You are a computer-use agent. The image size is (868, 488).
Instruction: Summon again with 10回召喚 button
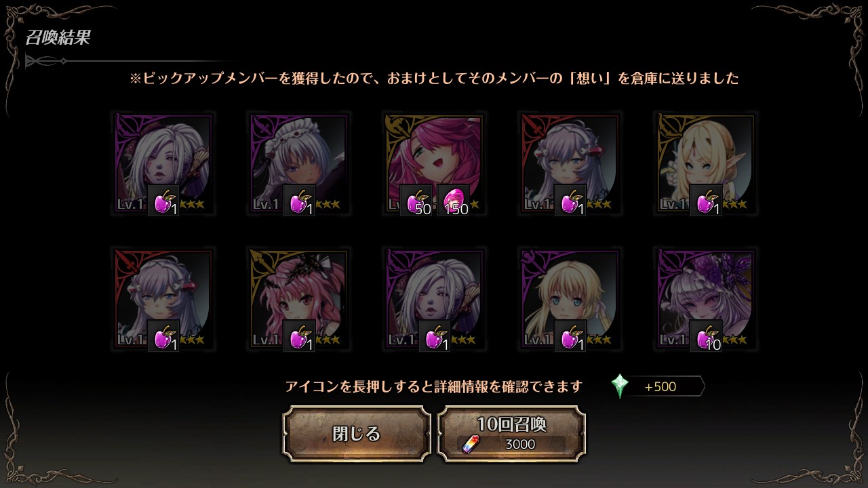pyautogui.click(x=512, y=434)
